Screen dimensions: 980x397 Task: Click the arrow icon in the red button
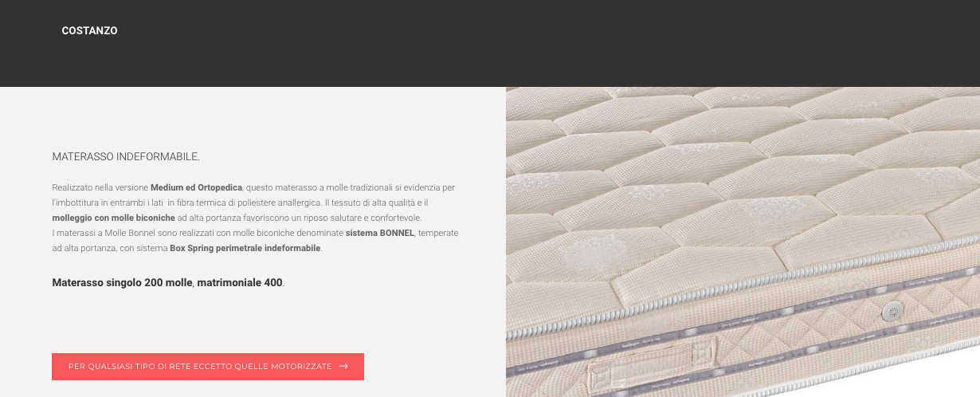tap(343, 366)
